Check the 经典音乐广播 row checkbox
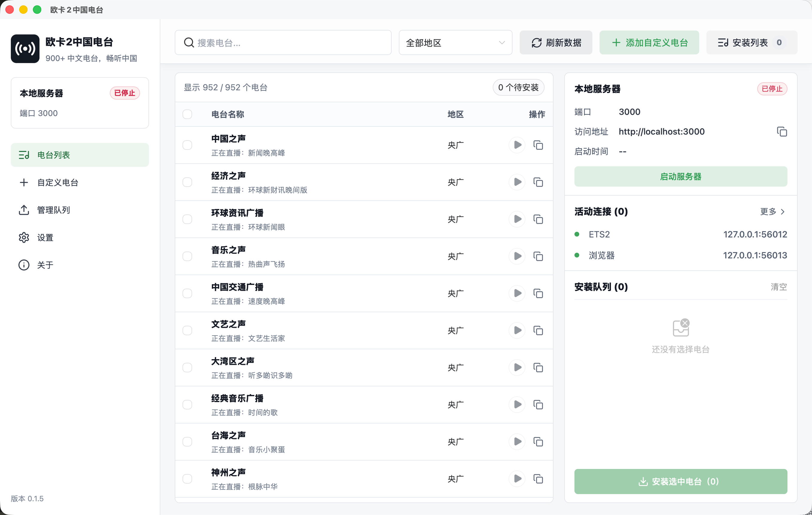The width and height of the screenshot is (812, 515). pos(187,404)
